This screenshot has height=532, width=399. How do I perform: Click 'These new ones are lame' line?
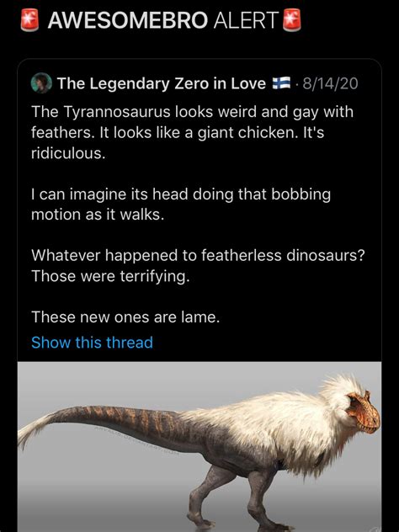125,317
